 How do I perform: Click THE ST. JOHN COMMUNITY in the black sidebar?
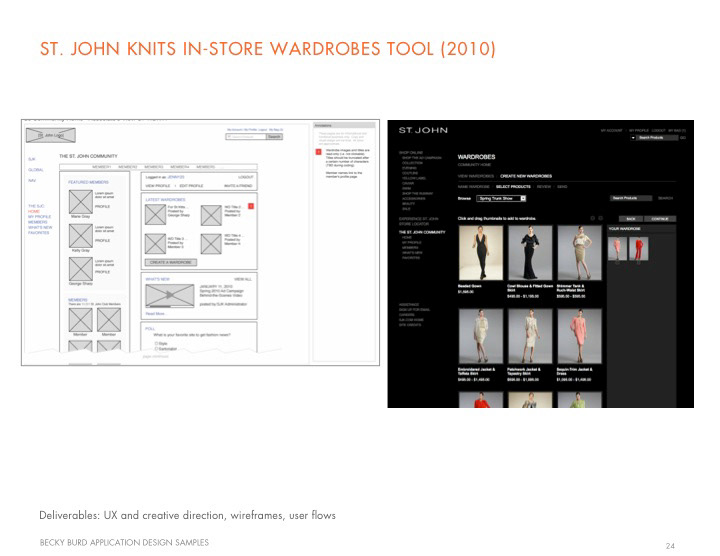point(422,232)
